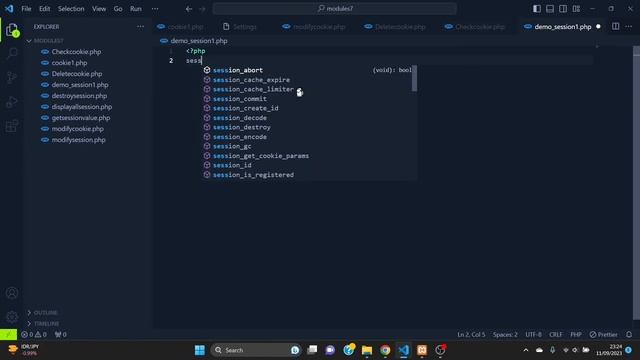The image size is (640, 360).
Task: Toggle the secondary side bar layout icon
Action: point(563,9)
